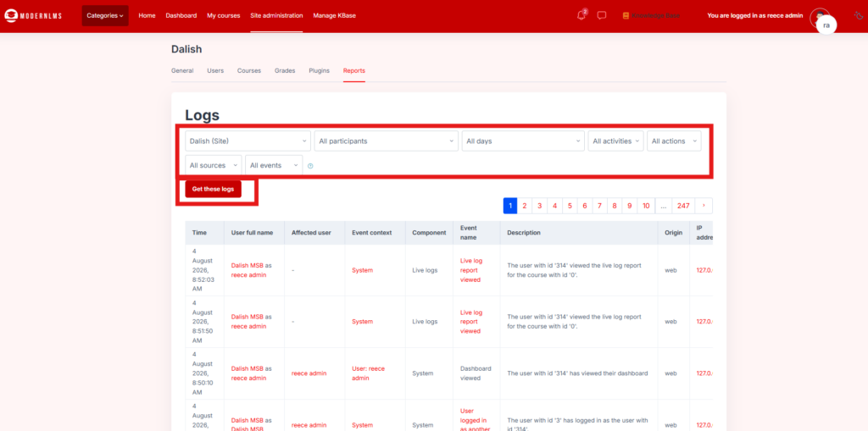Open reece admin link in 8:52:03 row
Screen dimensions: 868x431
(248, 275)
